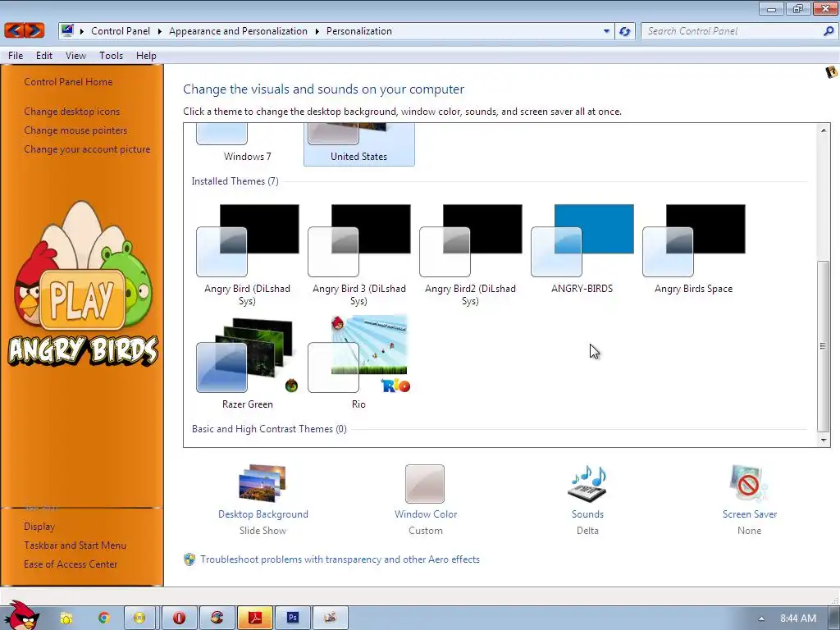Open Opera browser from the taskbar
The height and width of the screenshot is (630, 840).
[179, 618]
